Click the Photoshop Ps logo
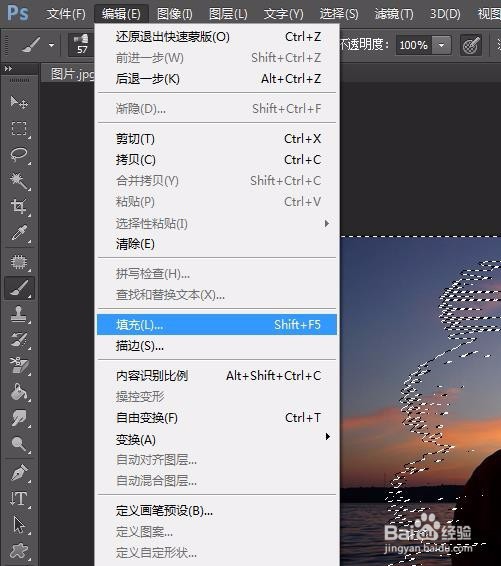The width and height of the screenshot is (501, 566). pyautogui.click(x=18, y=13)
